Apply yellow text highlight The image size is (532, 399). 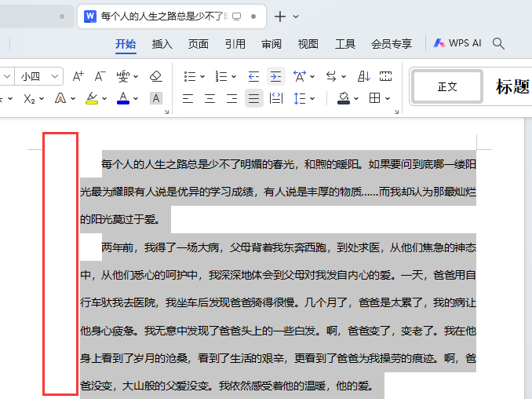pos(92,98)
